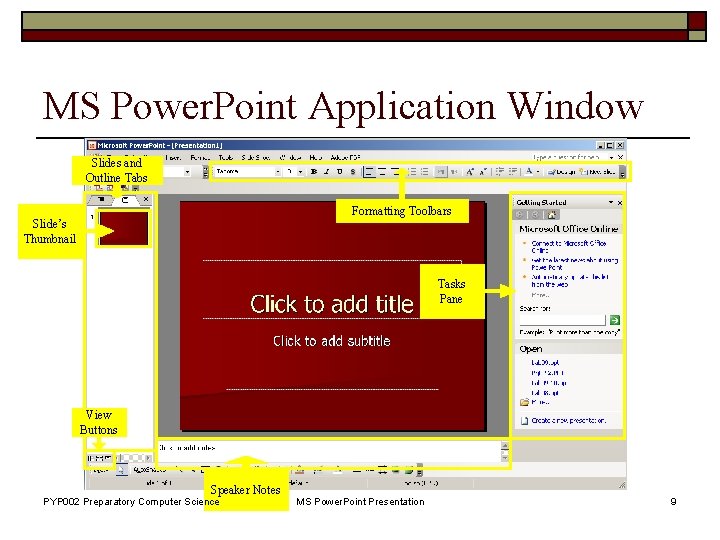The image size is (720, 540).
Task: Apply bulleted list formatting
Action: coord(425,172)
